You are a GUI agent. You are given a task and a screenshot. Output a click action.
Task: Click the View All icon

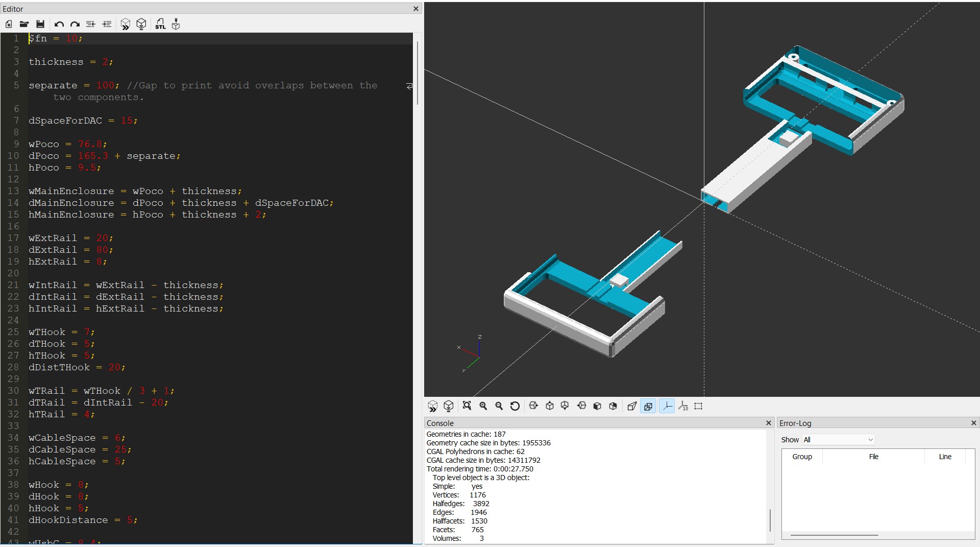467,406
